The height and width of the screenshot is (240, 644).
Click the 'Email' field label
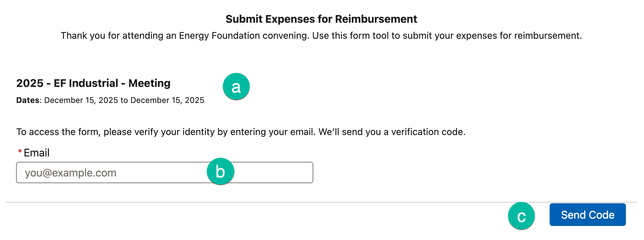coord(36,153)
